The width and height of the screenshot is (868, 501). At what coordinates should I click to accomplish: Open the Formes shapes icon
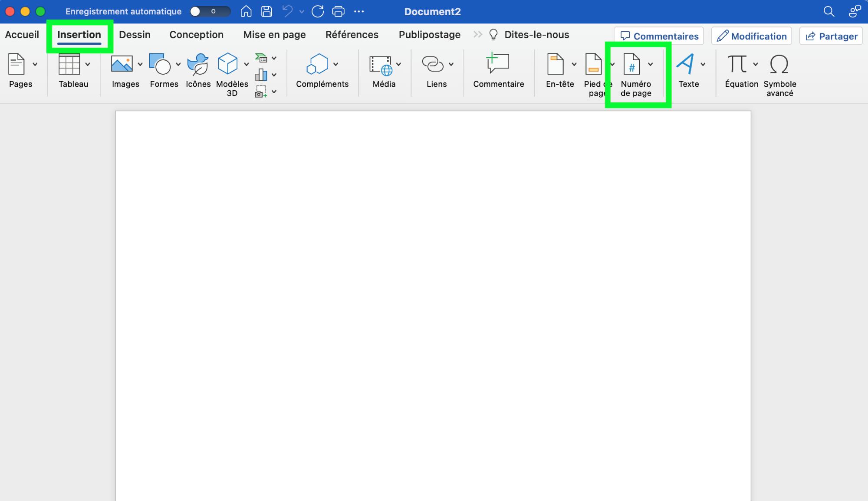pyautogui.click(x=160, y=64)
